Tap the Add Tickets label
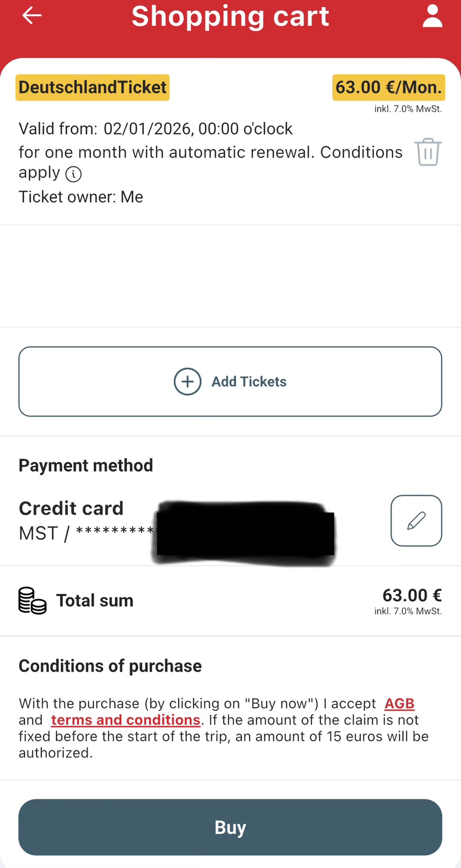 [x=249, y=382]
